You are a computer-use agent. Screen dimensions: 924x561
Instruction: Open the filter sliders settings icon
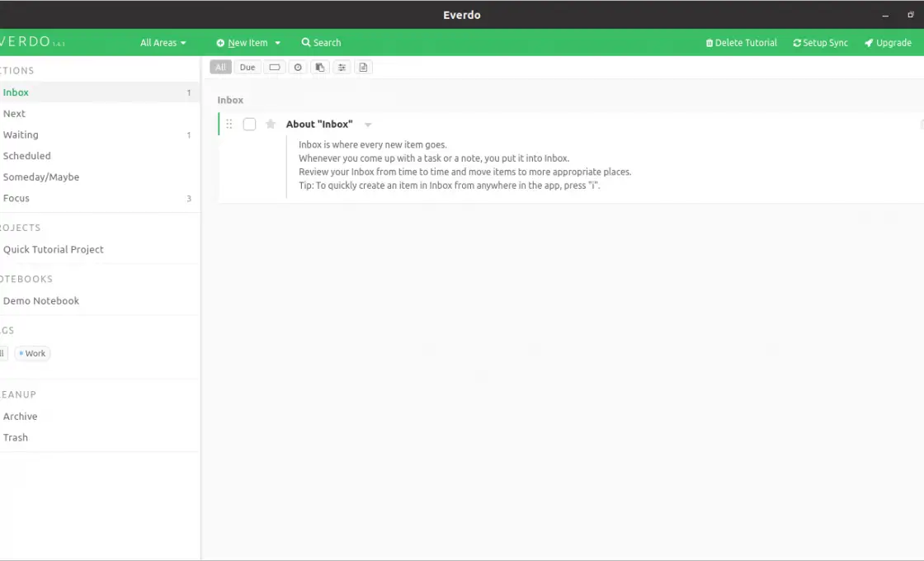click(342, 67)
